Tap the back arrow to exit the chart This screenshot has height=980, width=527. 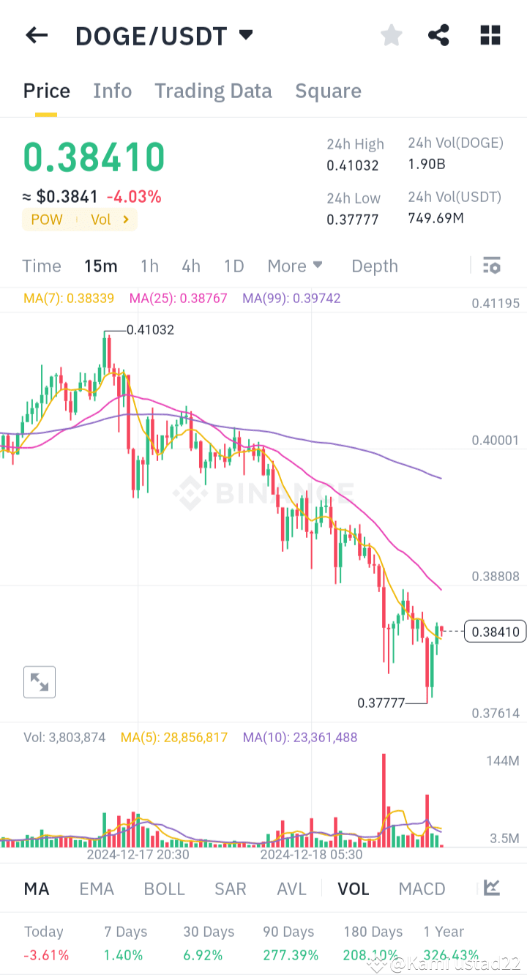pyautogui.click(x=37, y=35)
